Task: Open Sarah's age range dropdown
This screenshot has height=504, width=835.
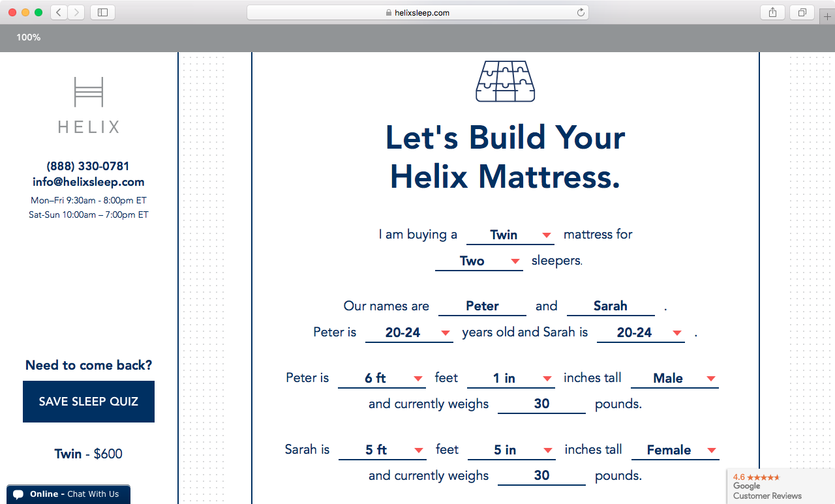Action: click(x=641, y=333)
